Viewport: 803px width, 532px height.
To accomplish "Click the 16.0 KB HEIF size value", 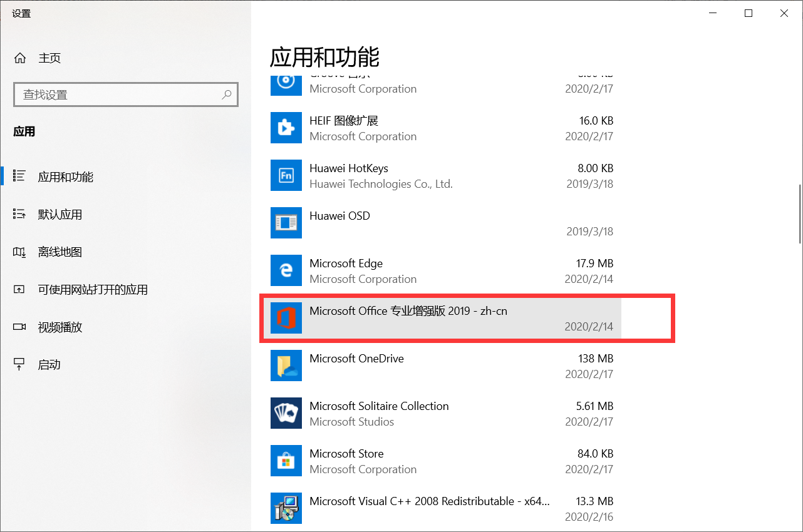I will 596,121.
